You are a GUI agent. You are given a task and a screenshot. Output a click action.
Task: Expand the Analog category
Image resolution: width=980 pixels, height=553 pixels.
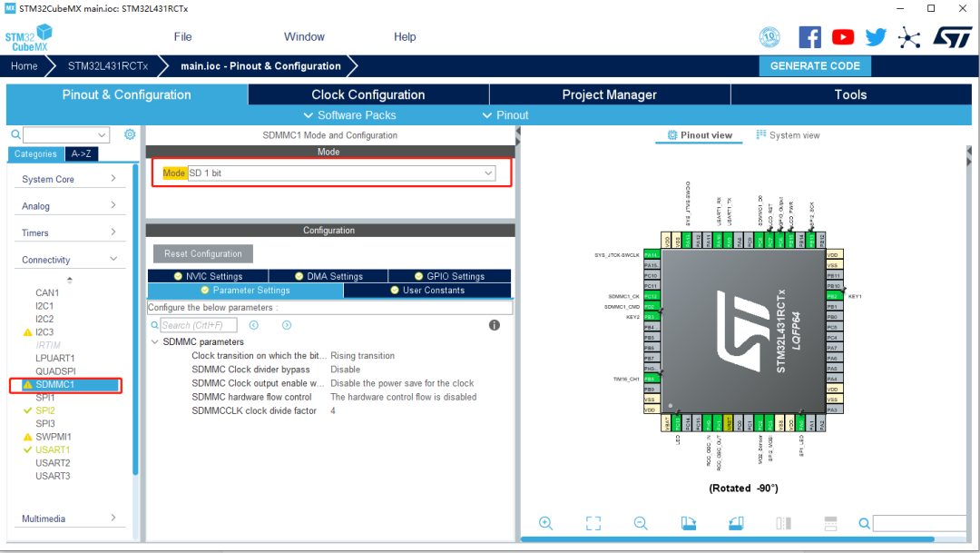pyautogui.click(x=69, y=206)
